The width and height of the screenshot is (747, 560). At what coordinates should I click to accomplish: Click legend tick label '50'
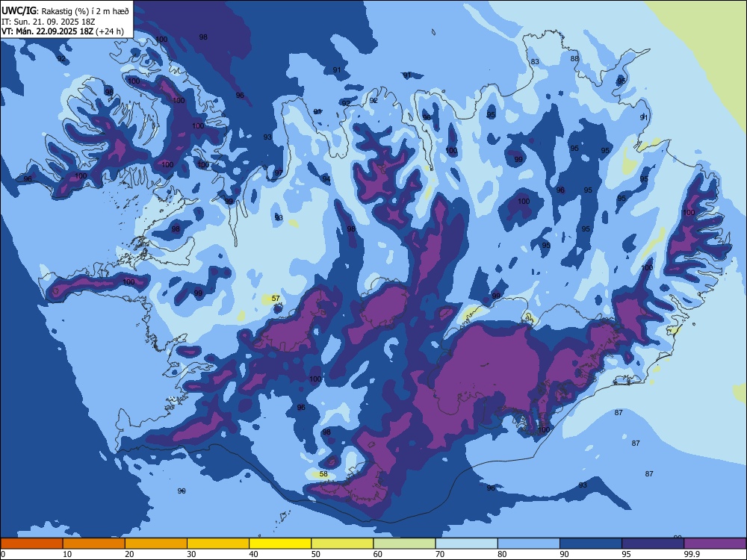(x=315, y=554)
